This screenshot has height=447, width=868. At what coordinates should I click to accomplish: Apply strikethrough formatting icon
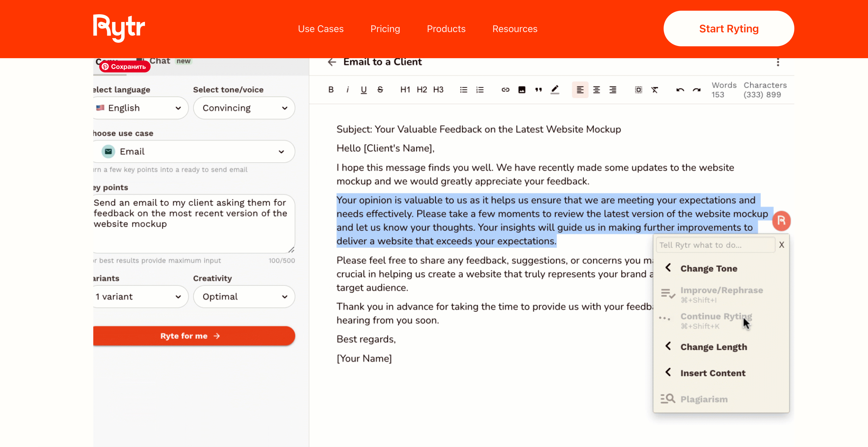[380, 90]
